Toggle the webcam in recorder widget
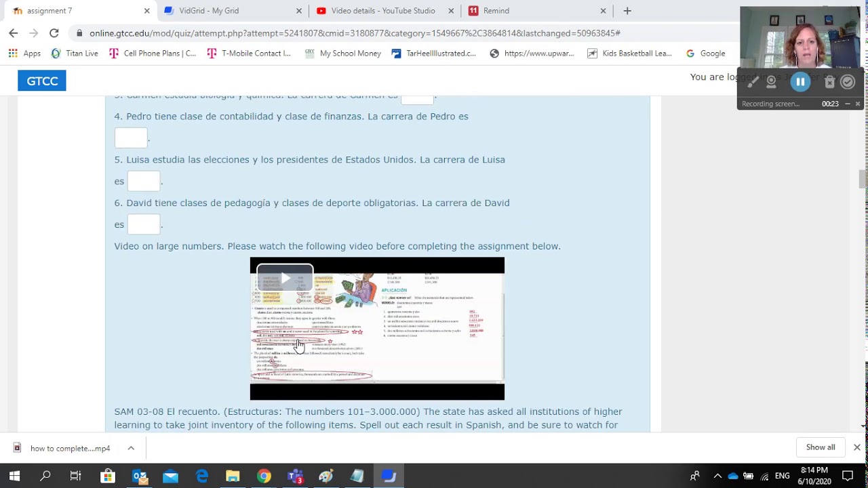 [771, 82]
